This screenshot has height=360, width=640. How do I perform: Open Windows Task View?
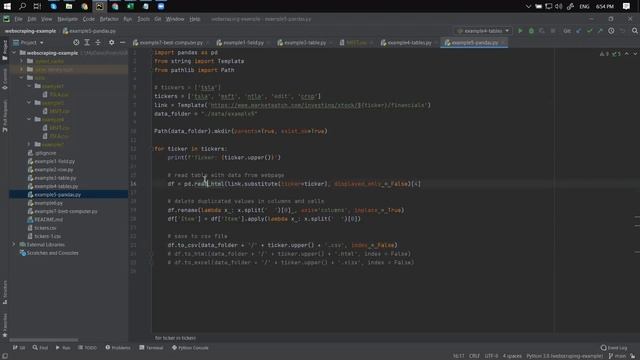point(37,6)
